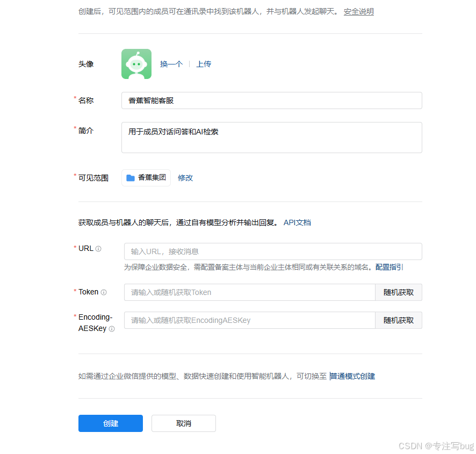
Task: Click the green robot avatar image
Action: click(x=136, y=63)
